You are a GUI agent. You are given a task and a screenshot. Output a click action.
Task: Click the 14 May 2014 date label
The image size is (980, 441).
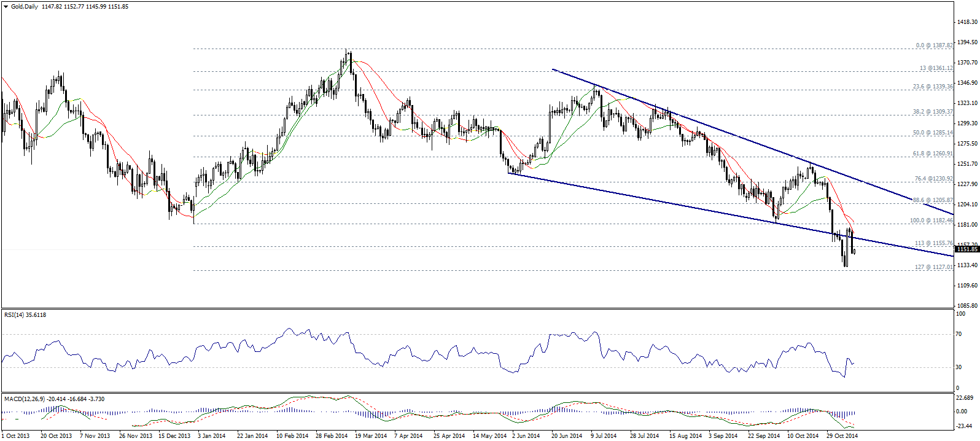tap(489, 436)
